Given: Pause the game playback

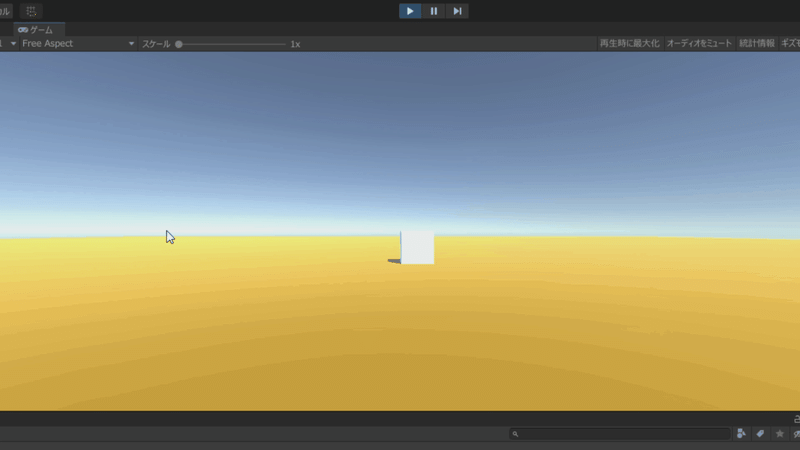Looking at the screenshot, I should (x=434, y=11).
